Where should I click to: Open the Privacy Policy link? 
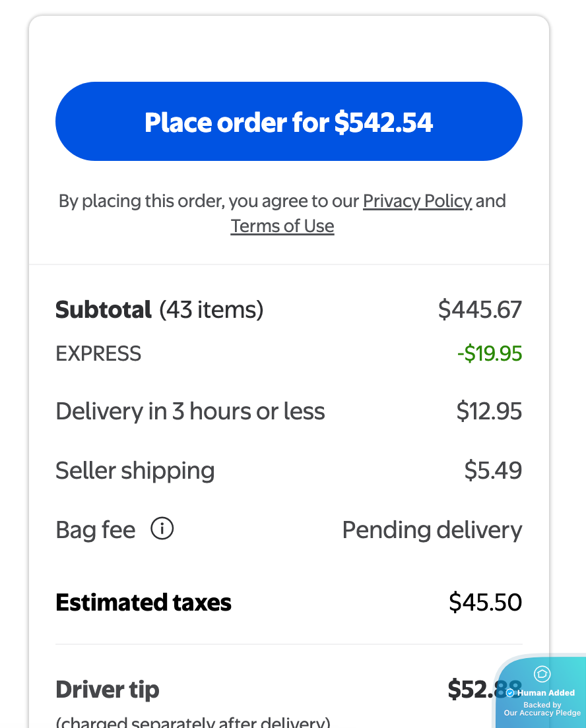tap(417, 200)
